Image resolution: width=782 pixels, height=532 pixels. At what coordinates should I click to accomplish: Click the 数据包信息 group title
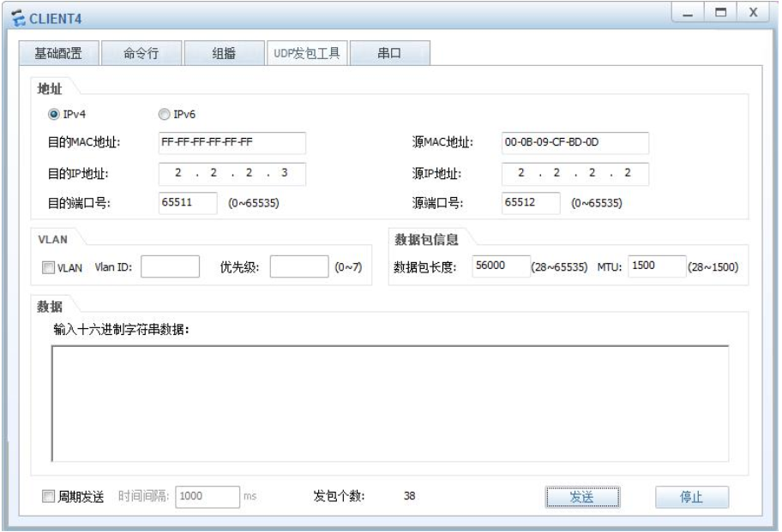point(426,240)
